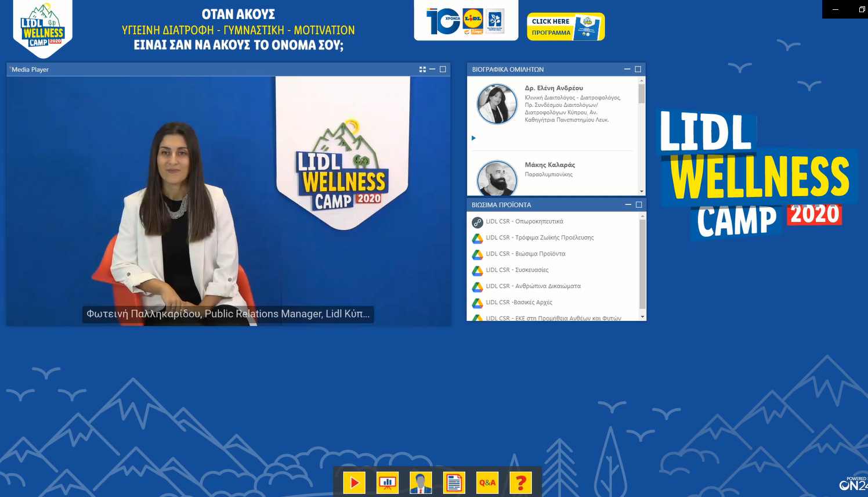Click scroll-down arrow in speaker bios panel
The image size is (868, 497).
pyautogui.click(x=642, y=192)
